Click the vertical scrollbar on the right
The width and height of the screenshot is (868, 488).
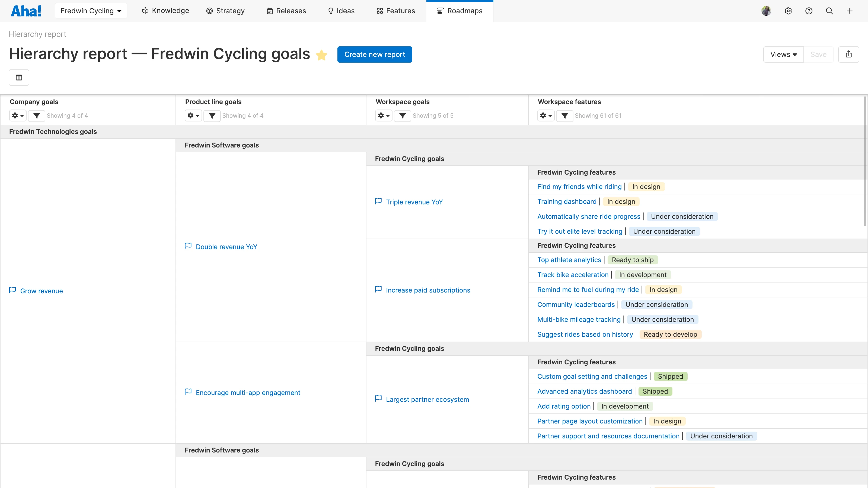click(865, 162)
